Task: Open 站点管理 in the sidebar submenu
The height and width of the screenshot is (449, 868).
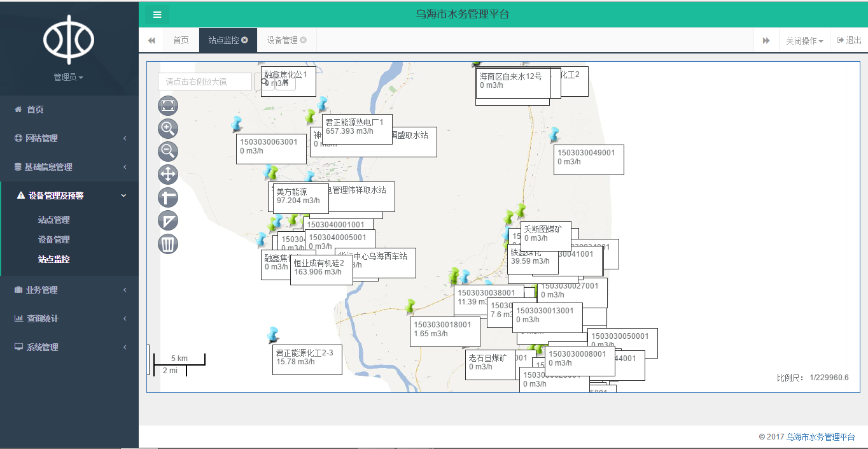Action: pyautogui.click(x=54, y=220)
